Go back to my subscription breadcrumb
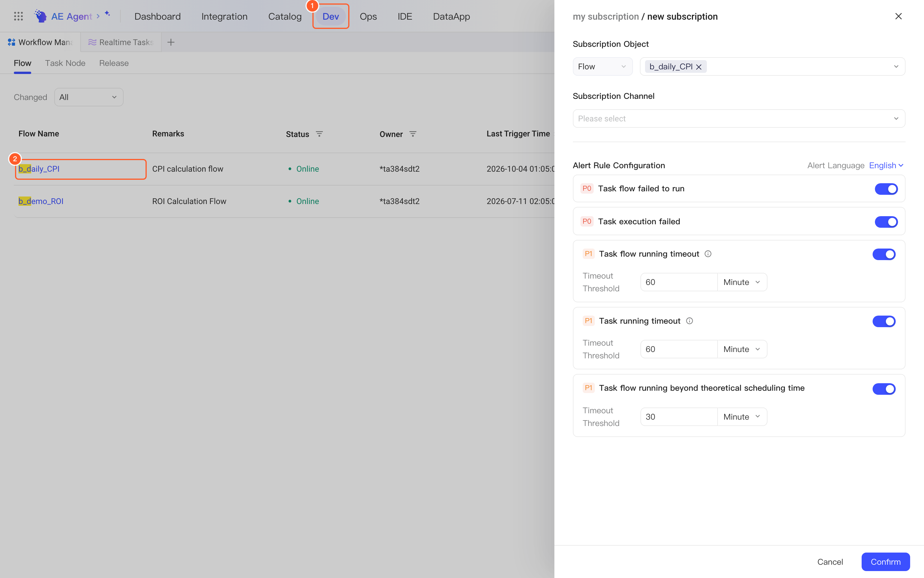The width and height of the screenshot is (924, 578). (x=606, y=16)
